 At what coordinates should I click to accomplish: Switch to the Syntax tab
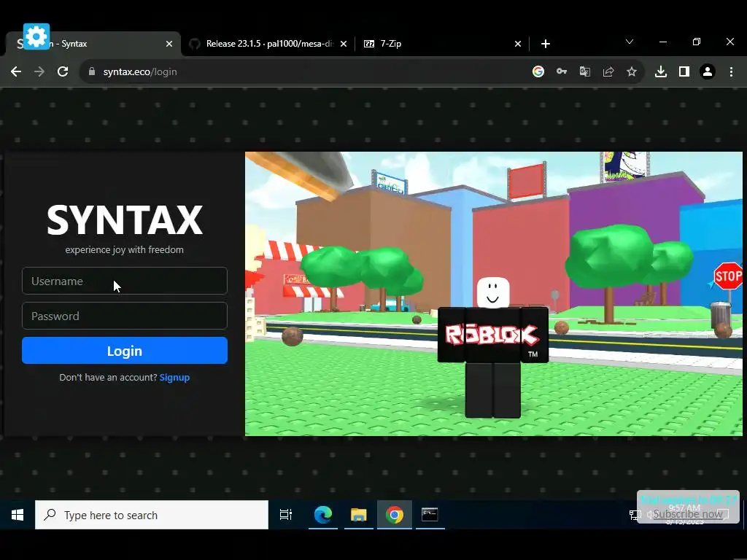(x=93, y=44)
